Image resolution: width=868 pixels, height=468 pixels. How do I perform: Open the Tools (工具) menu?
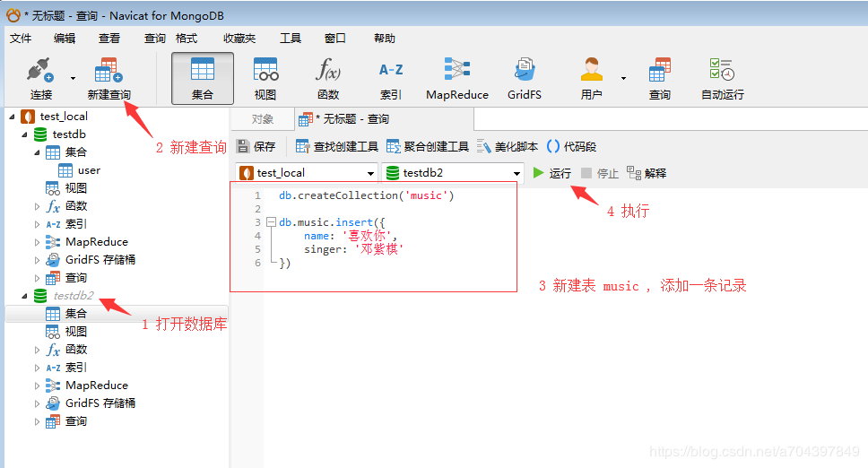pyautogui.click(x=290, y=39)
